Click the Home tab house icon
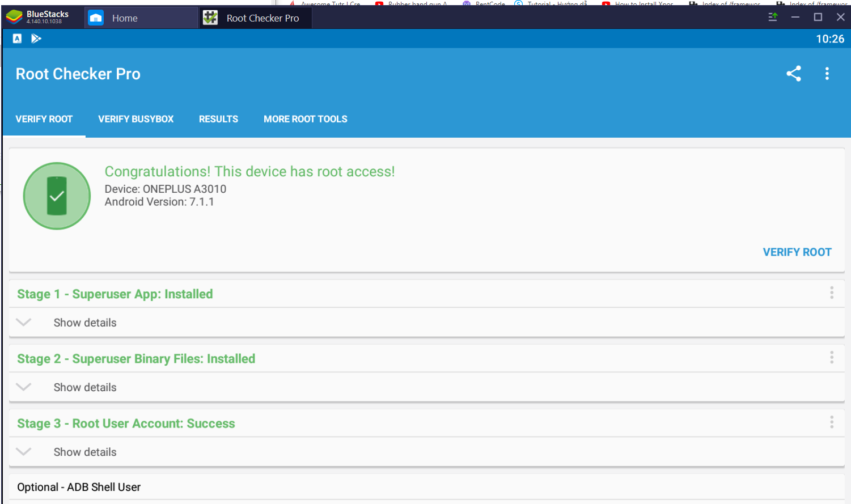851x504 pixels. 96,18
